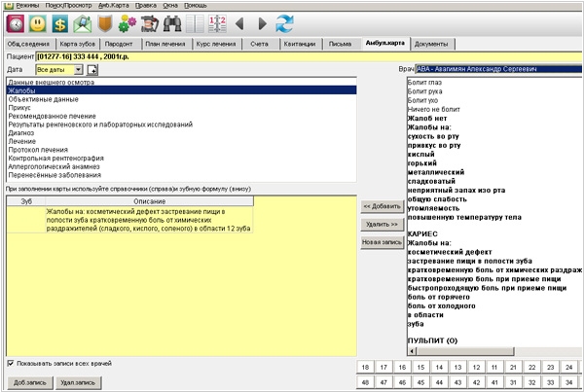Choose 'металлический' reference entry

click(x=436, y=172)
